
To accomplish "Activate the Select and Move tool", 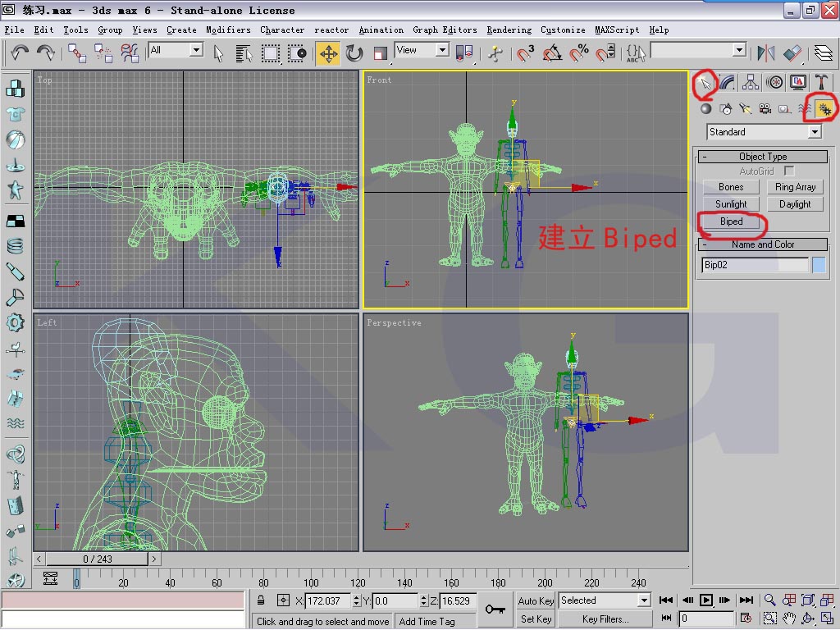I will (x=328, y=53).
